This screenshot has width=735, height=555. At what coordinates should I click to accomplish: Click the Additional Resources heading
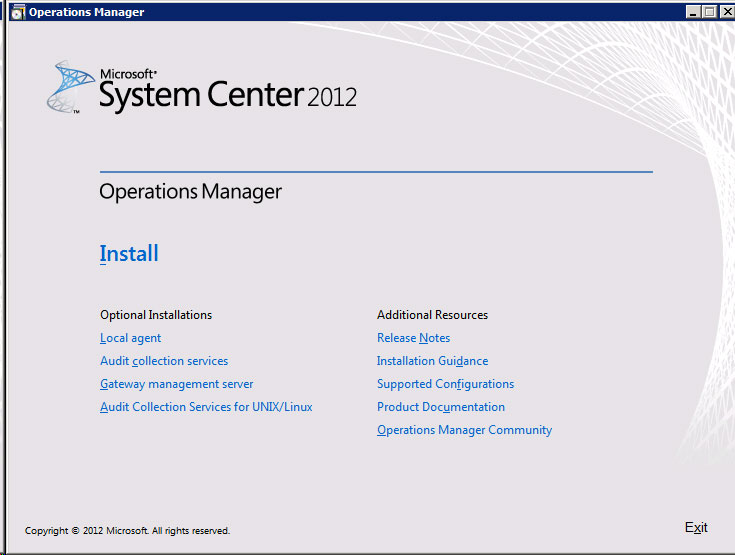[x=432, y=315]
